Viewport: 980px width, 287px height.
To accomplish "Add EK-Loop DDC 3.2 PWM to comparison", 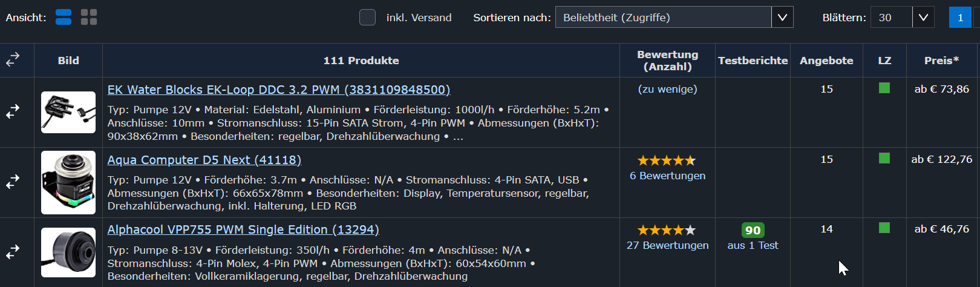I will 13,112.
